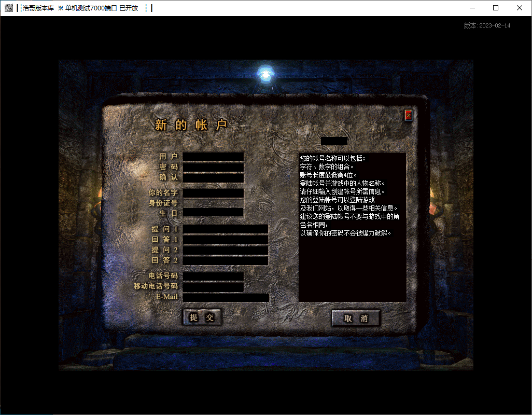Viewport: 532px width, 415px height.
Task: Focus the 回答2 answer input field
Action: click(225, 260)
